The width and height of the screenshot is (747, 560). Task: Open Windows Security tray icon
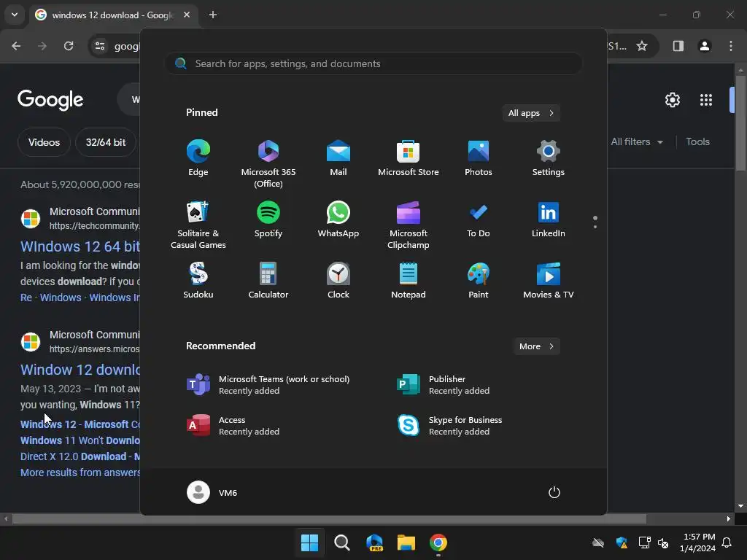622,542
